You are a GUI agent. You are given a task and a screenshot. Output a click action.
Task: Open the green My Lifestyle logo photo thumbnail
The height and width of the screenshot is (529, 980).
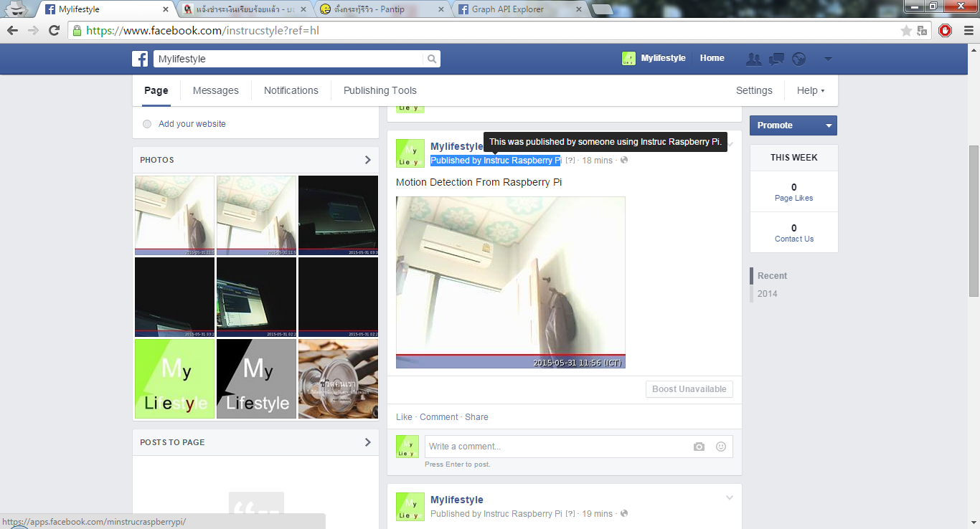point(175,379)
